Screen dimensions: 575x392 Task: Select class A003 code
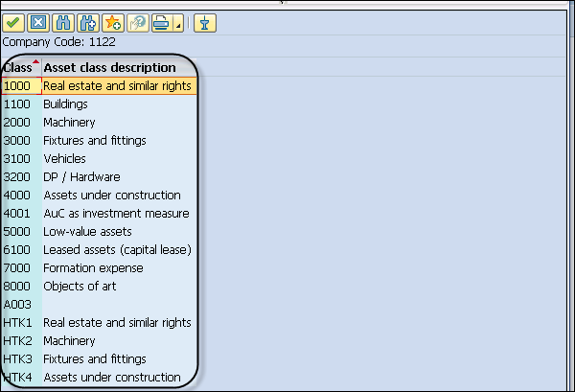pos(17,305)
